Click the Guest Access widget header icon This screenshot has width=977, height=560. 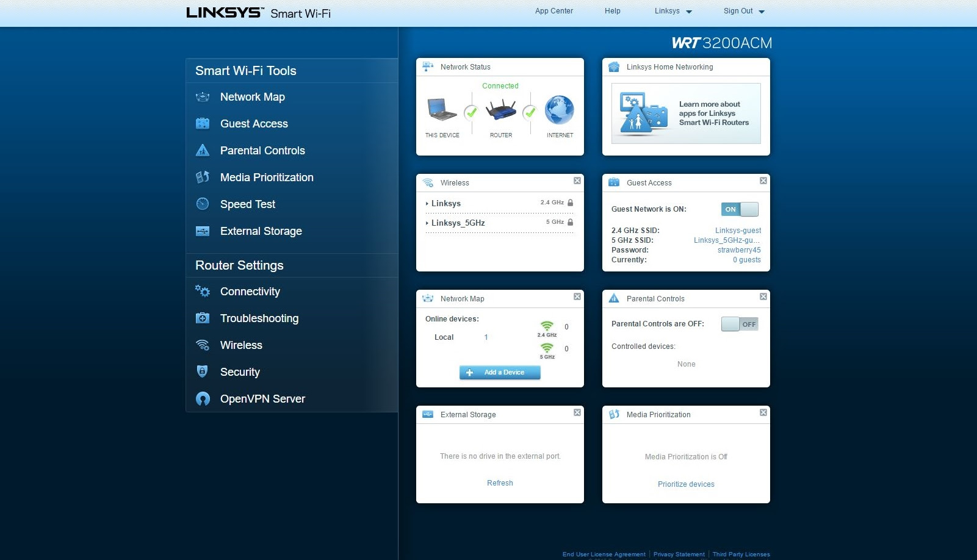tap(614, 182)
